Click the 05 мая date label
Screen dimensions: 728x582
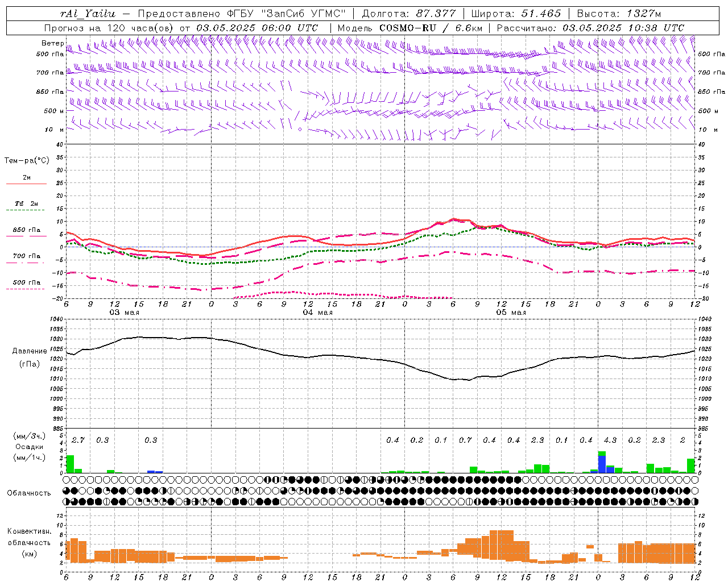[511, 313]
